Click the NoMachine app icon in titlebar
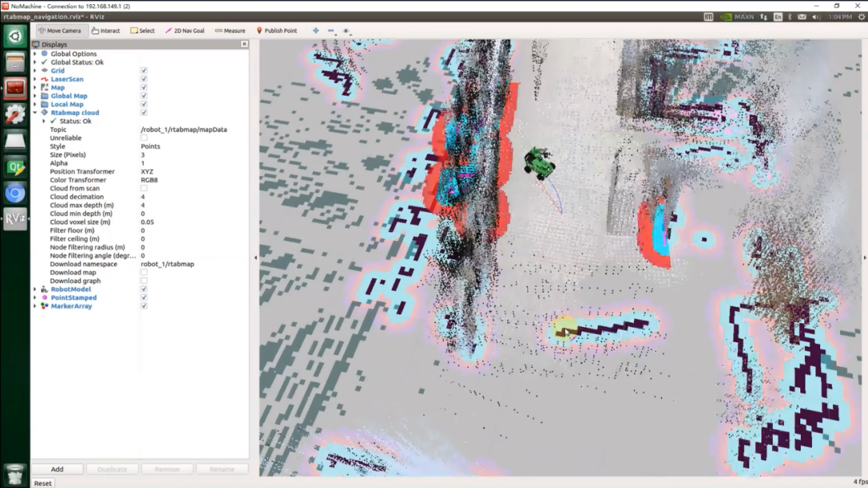Screen dimensions: 868x488 5,5
